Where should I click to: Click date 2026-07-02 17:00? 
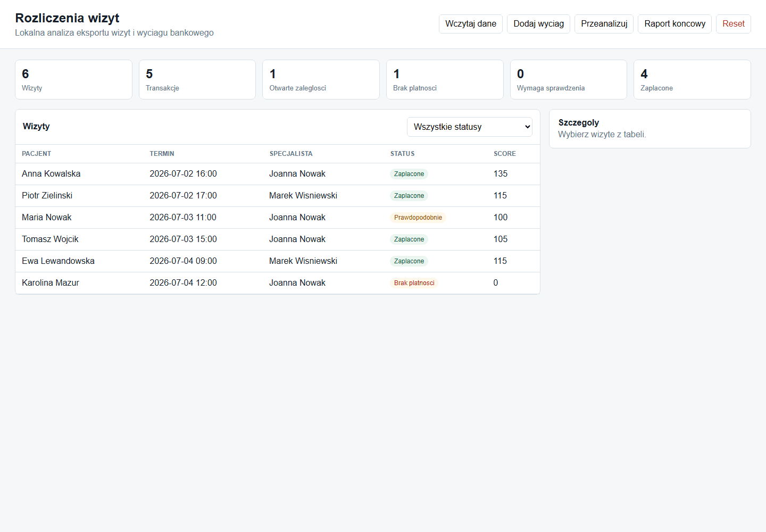click(x=183, y=196)
